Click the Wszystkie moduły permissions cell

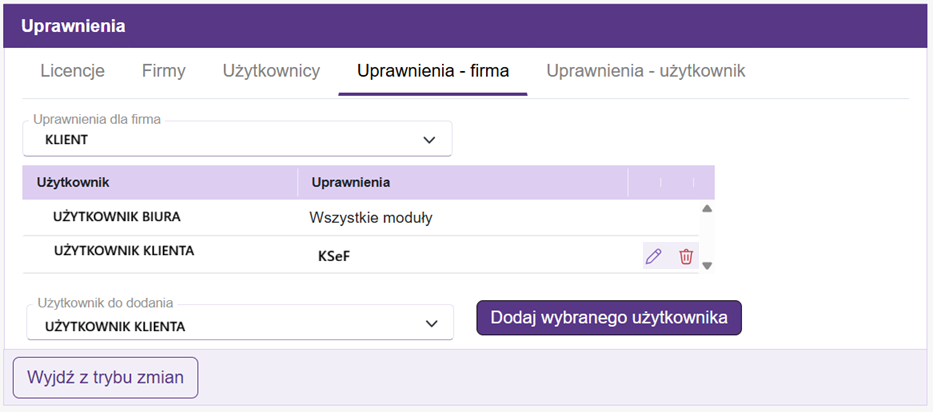tap(371, 217)
